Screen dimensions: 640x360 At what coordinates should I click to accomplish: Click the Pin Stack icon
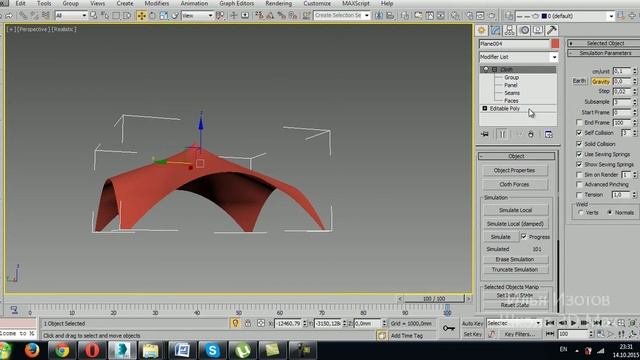[x=485, y=134]
